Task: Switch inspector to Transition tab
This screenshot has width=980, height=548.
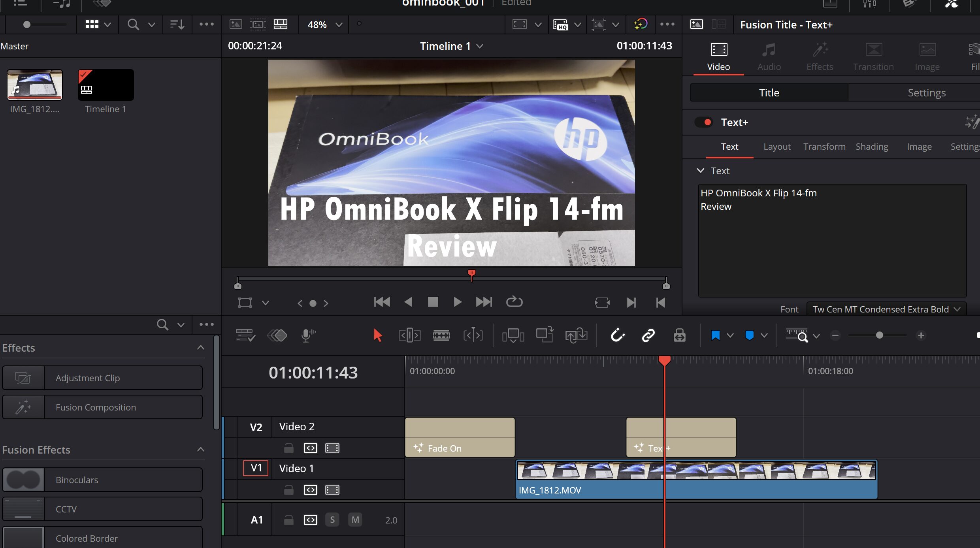Action: pos(873,57)
